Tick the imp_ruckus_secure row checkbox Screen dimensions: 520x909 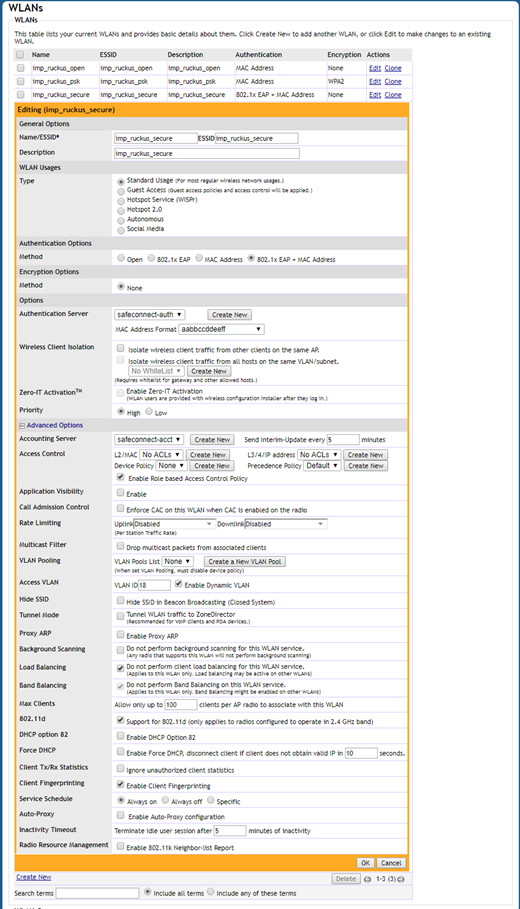pyautogui.click(x=21, y=94)
